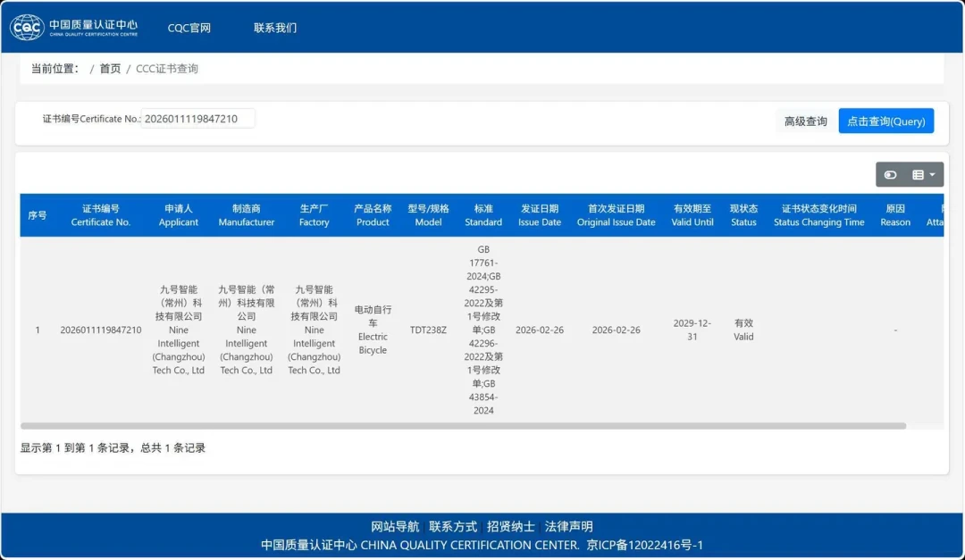The height and width of the screenshot is (560, 965).
Task: Click the GB 17761-2024 standards cell
Action: tap(483, 330)
